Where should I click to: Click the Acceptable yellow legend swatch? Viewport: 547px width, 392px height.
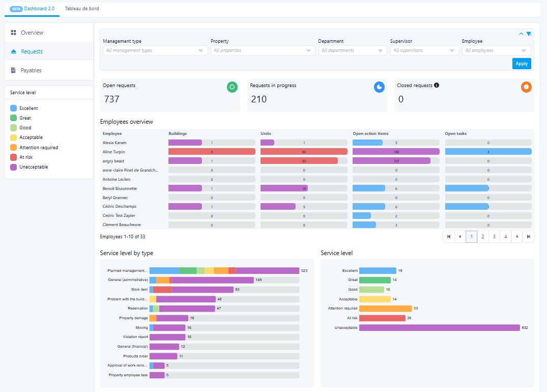point(14,137)
